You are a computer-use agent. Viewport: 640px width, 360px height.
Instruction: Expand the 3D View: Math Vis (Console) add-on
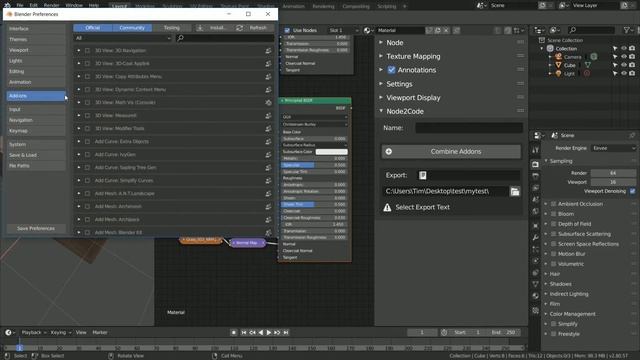click(79, 102)
